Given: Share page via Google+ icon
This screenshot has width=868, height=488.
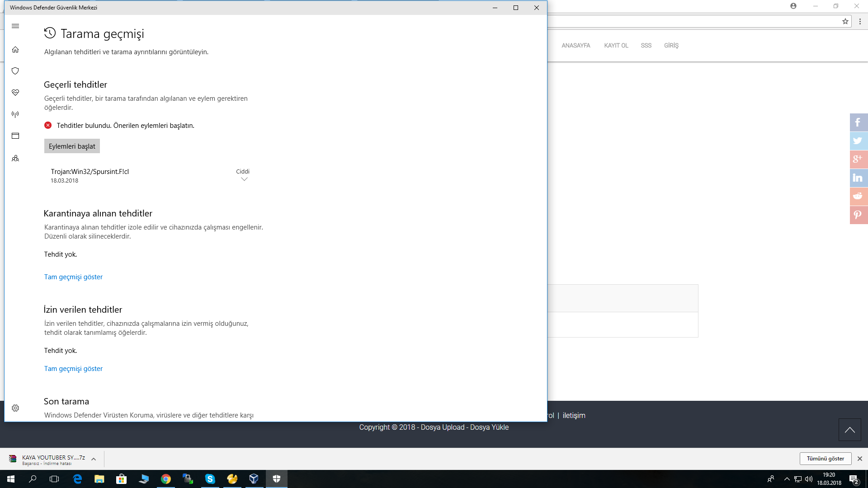Looking at the screenshot, I should (859, 160).
